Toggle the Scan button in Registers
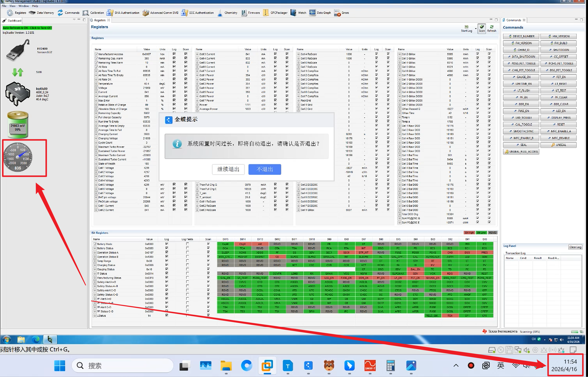588x377 pixels. pyautogui.click(x=482, y=28)
